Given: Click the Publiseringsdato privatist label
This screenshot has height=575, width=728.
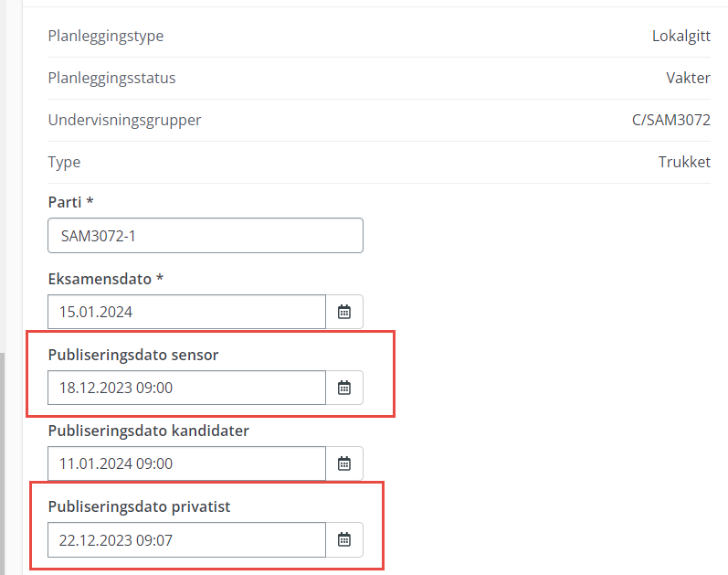Looking at the screenshot, I should 139,506.
